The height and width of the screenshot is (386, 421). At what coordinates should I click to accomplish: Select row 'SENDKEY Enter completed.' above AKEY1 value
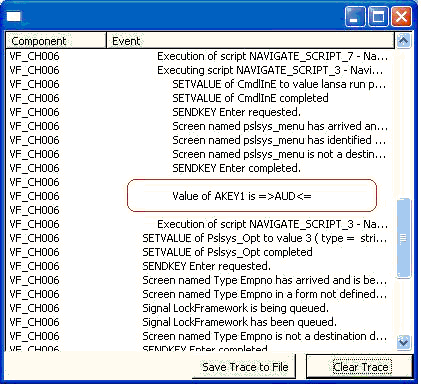coord(200,168)
